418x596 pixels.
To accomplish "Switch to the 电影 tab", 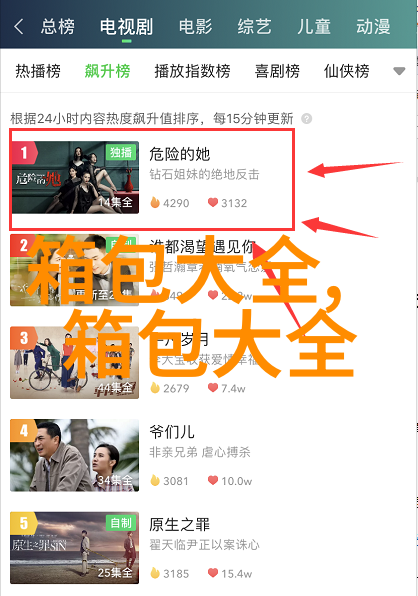I will (x=195, y=27).
